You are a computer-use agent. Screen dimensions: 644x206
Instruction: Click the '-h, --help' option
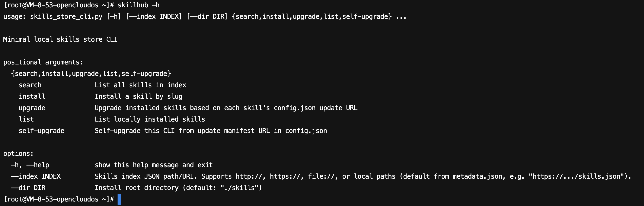30,165
